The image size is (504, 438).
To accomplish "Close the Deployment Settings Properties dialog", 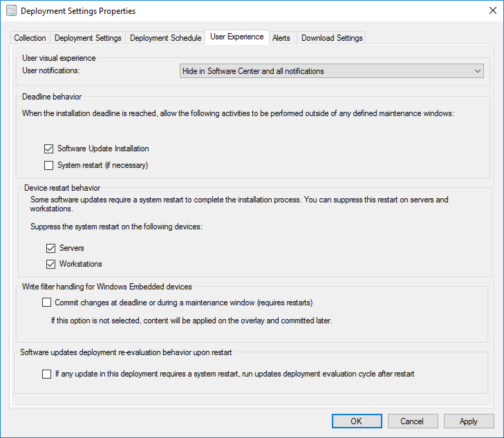I will coord(493,11).
